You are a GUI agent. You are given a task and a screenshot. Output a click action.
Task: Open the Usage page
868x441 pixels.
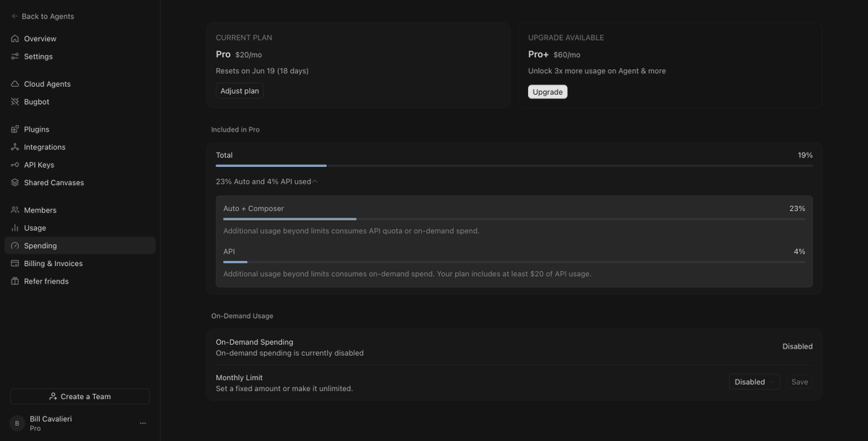[80, 228]
